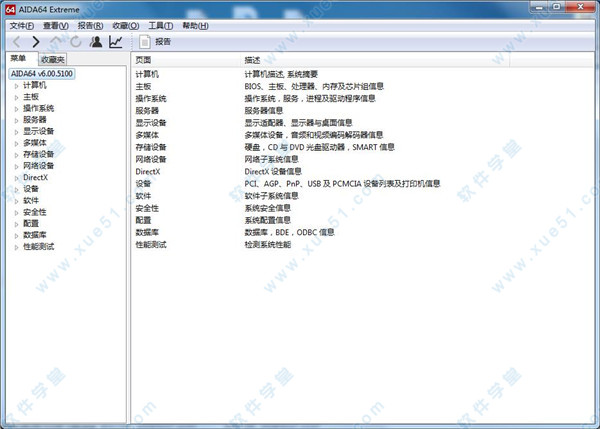Viewport: 600px width, 429px height.
Task: Expand the 服务器 tree node
Action: 16,121
